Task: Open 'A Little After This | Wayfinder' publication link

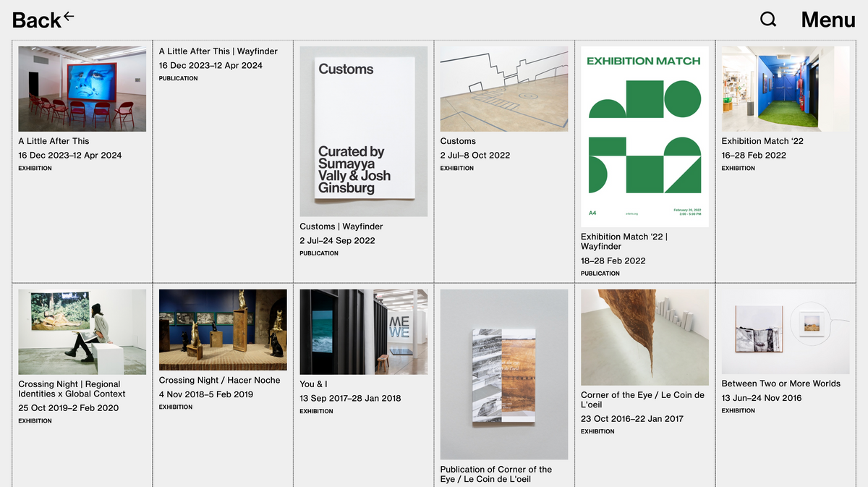Action: click(x=218, y=51)
